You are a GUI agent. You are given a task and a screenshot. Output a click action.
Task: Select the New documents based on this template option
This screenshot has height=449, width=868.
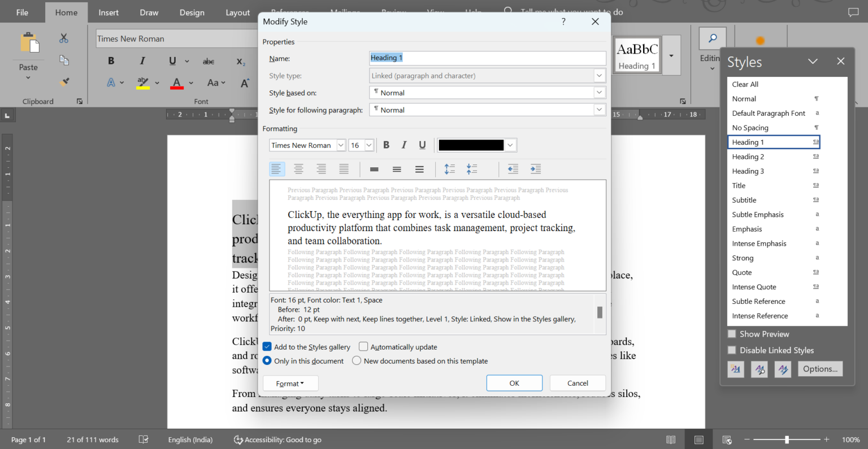tap(357, 360)
